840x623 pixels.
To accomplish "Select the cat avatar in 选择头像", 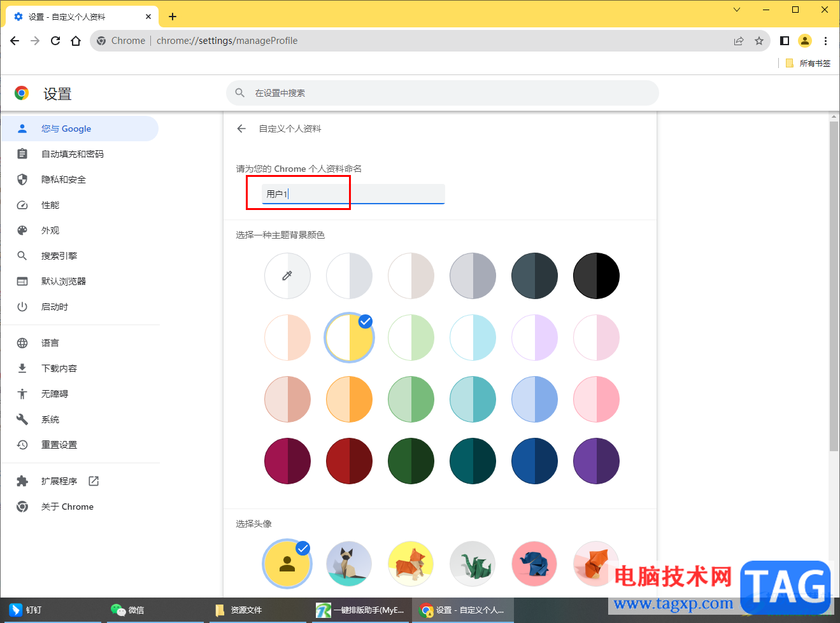I will pyautogui.click(x=349, y=563).
